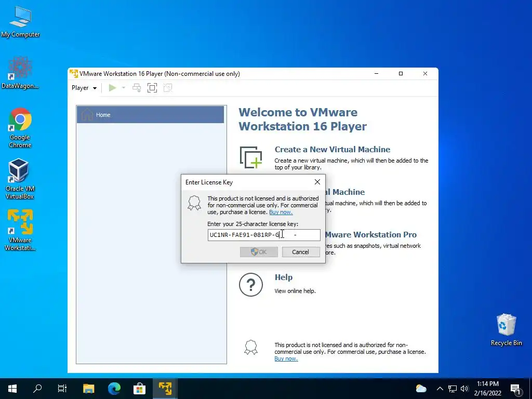Open taskbar search magnifier
This screenshot has width=532, height=399.
click(37, 389)
